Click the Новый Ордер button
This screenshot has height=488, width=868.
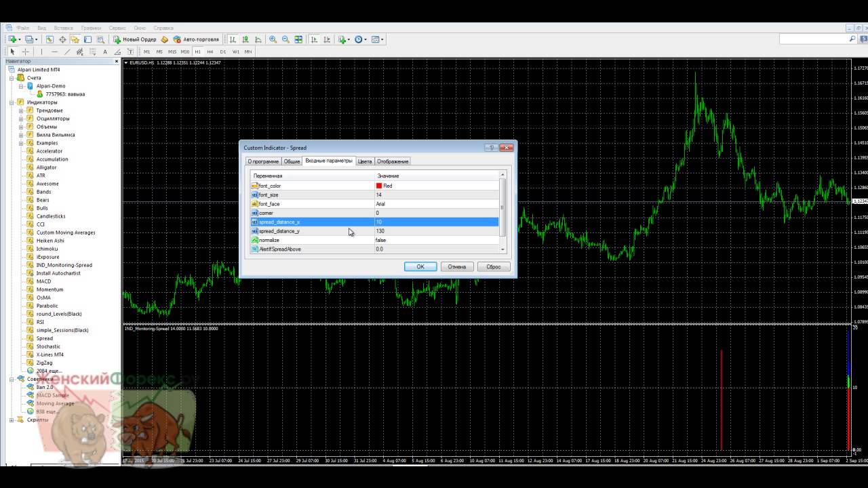pyautogui.click(x=136, y=39)
